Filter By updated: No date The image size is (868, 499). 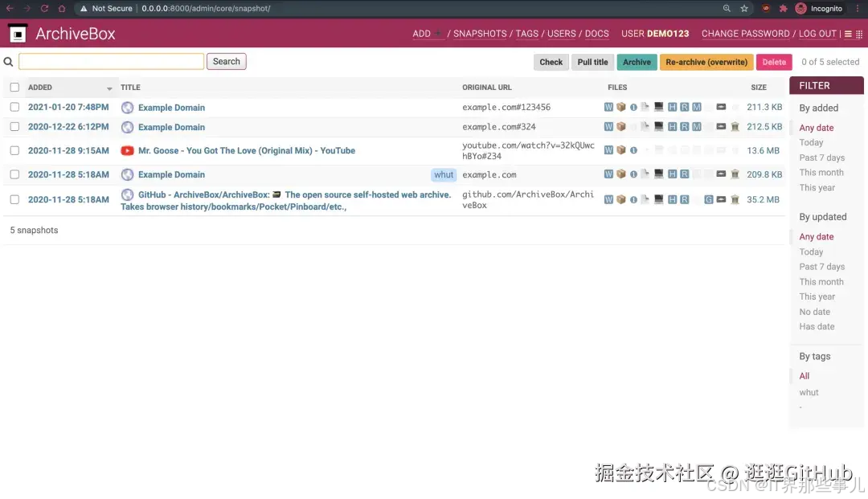click(814, 312)
